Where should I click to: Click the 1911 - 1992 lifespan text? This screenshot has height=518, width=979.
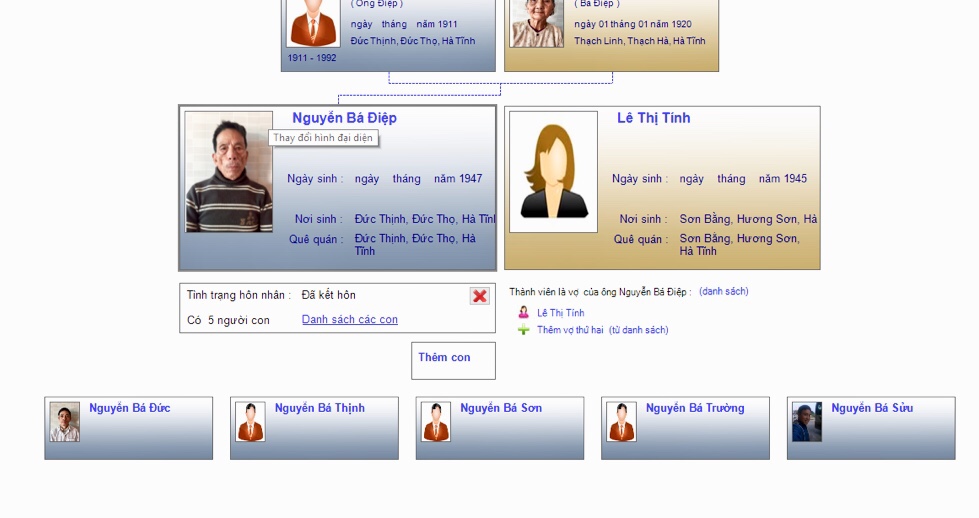(312, 57)
